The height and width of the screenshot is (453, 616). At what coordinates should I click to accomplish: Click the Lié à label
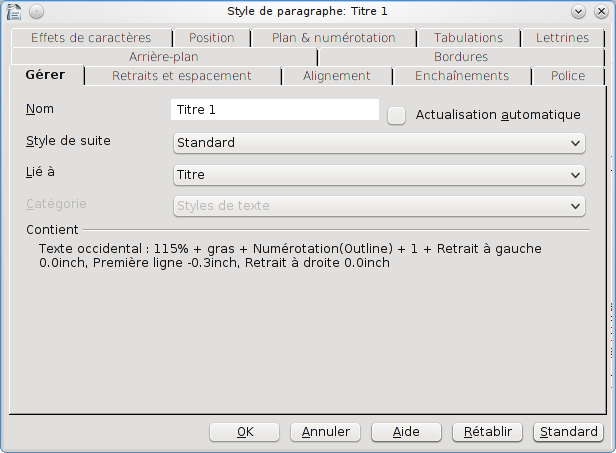[40, 172]
